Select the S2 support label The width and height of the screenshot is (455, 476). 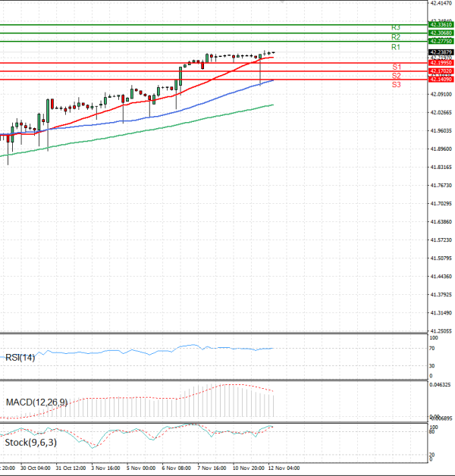(397, 76)
